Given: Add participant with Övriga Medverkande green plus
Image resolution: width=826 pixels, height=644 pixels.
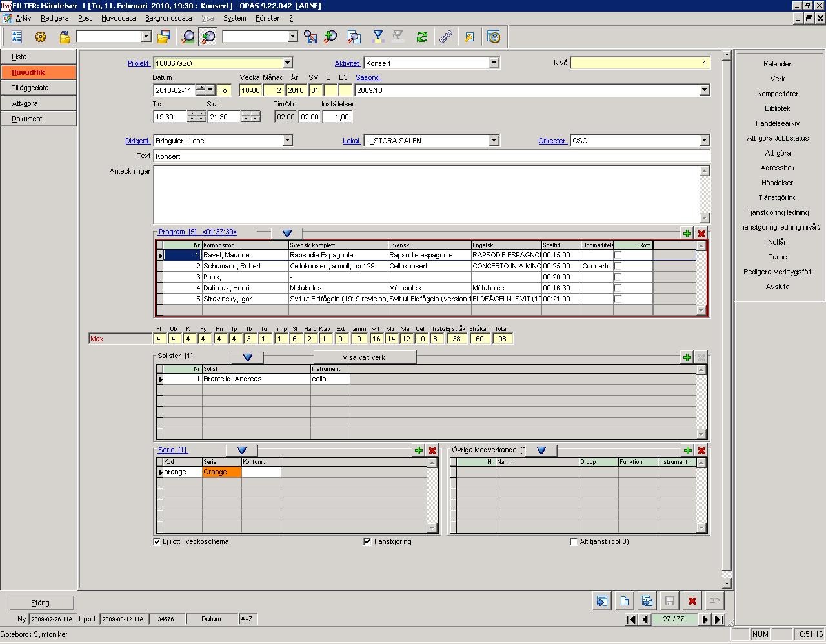Looking at the screenshot, I should 687,450.
